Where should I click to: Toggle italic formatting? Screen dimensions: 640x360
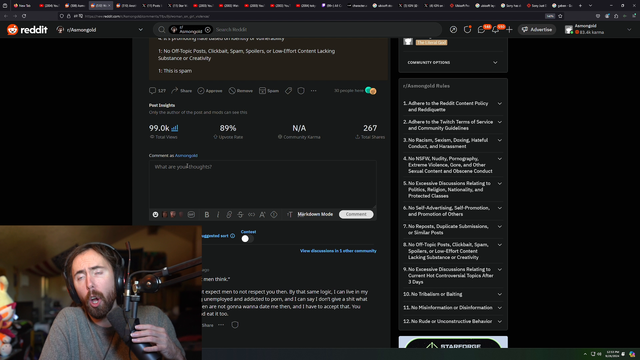(218, 214)
